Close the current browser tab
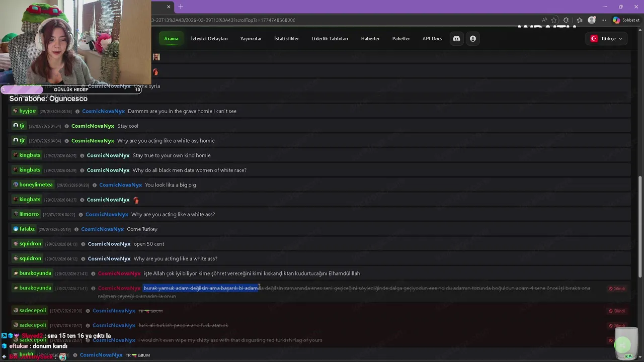The width and height of the screenshot is (644, 362). tap(169, 7)
